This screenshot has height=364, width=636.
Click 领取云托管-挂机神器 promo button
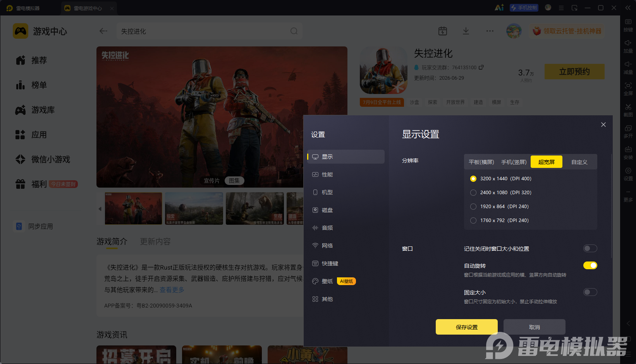tap(567, 31)
